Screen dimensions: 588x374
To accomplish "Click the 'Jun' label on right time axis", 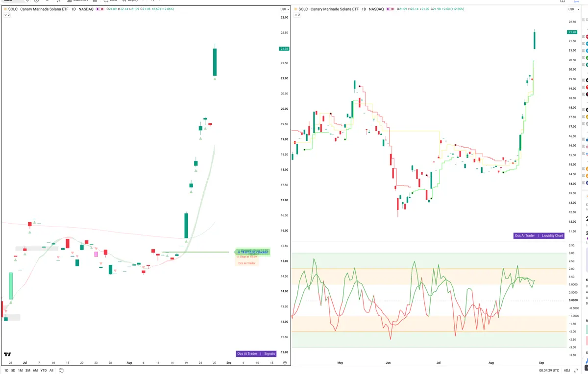I will coord(389,363).
